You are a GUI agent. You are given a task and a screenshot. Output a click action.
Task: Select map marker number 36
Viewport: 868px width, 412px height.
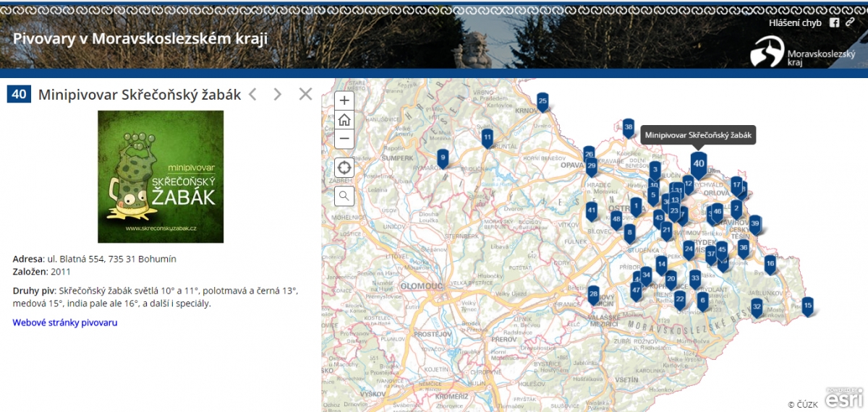coord(744,248)
